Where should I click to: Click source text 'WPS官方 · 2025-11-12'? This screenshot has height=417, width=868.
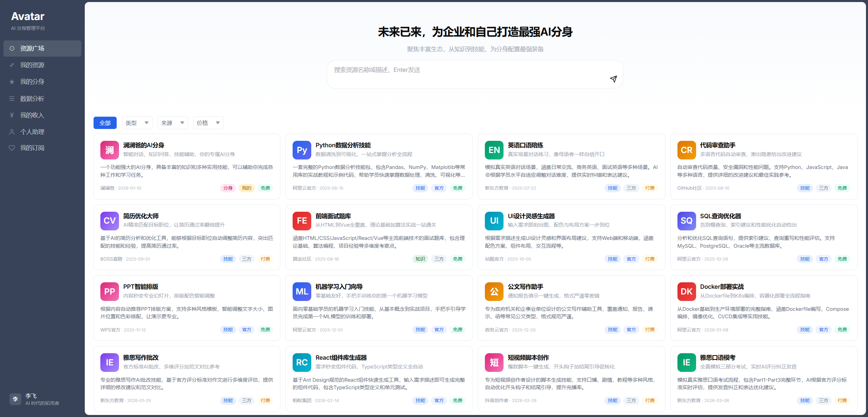pos(123,330)
